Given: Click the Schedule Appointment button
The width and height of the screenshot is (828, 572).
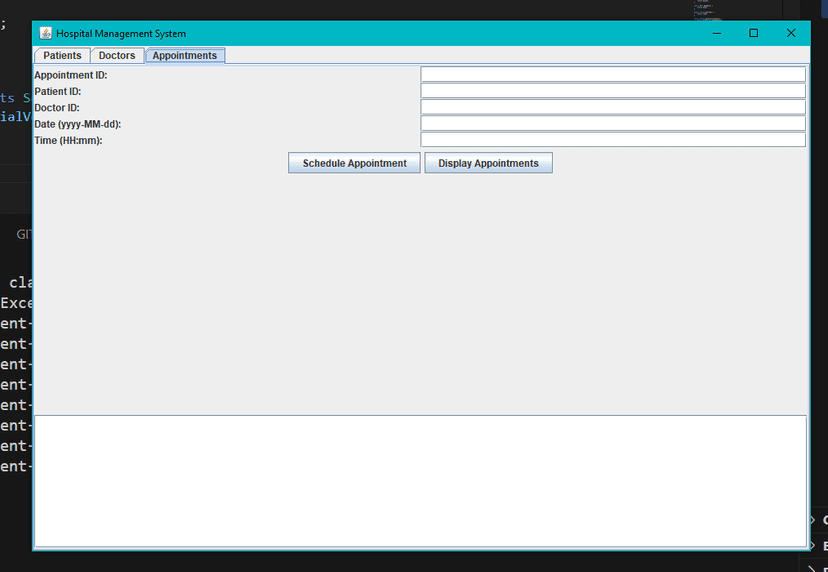Looking at the screenshot, I should point(354,163).
